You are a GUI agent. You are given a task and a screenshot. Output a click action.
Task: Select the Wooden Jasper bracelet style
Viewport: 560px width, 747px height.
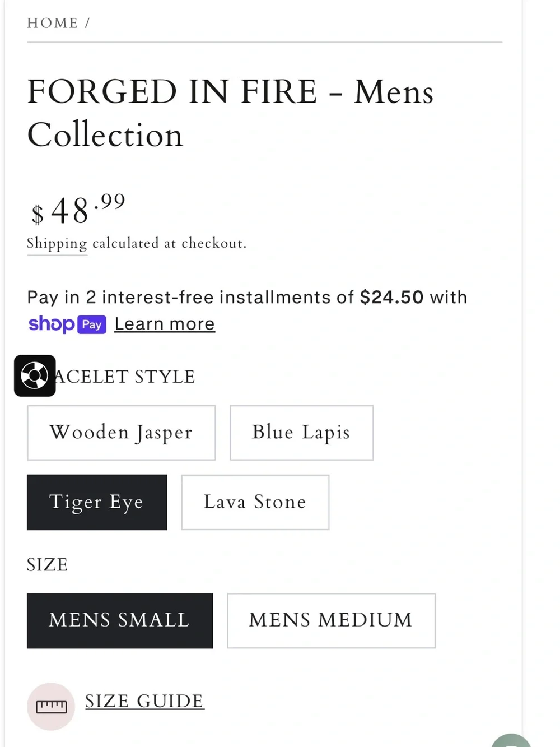coord(121,433)
